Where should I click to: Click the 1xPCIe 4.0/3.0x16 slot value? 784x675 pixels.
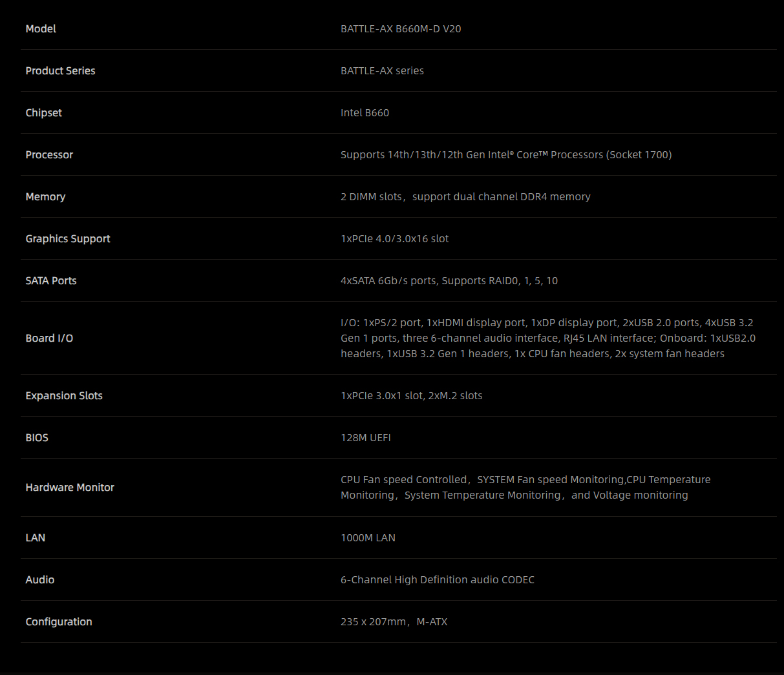(394, 239)
